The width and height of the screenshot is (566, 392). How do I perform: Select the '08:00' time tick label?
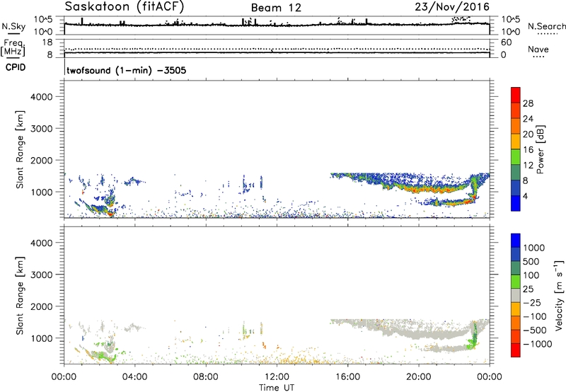[206, 377]
